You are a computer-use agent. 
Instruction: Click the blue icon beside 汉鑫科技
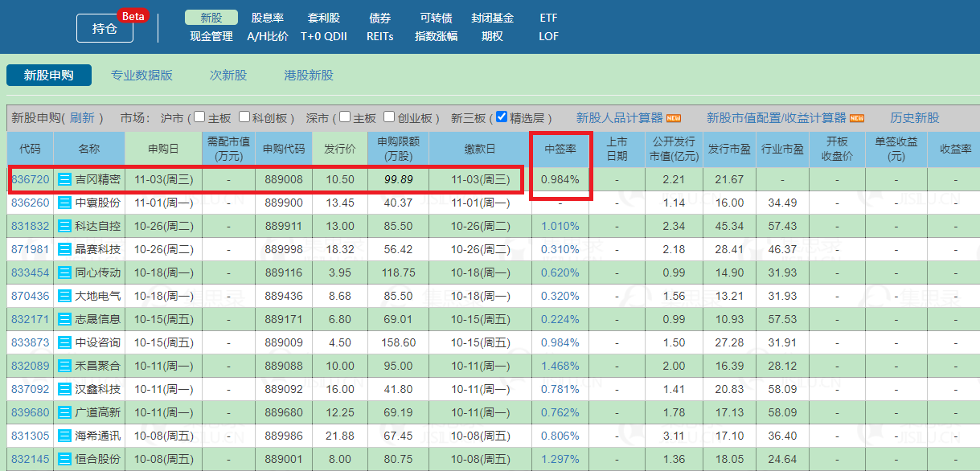coord(65,390)
